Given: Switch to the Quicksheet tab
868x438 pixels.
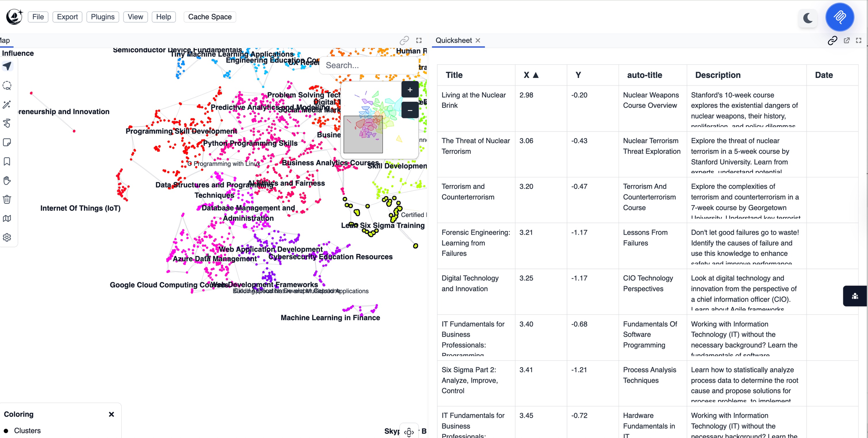Looking at the screenshot, I should pyautogui.click(x=454, y=40).
